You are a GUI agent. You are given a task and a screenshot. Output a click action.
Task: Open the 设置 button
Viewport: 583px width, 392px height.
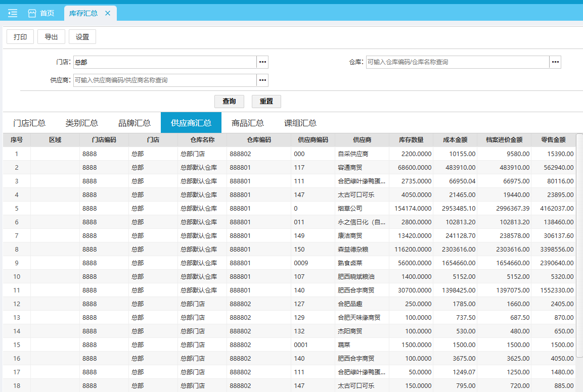pos(82,37)
